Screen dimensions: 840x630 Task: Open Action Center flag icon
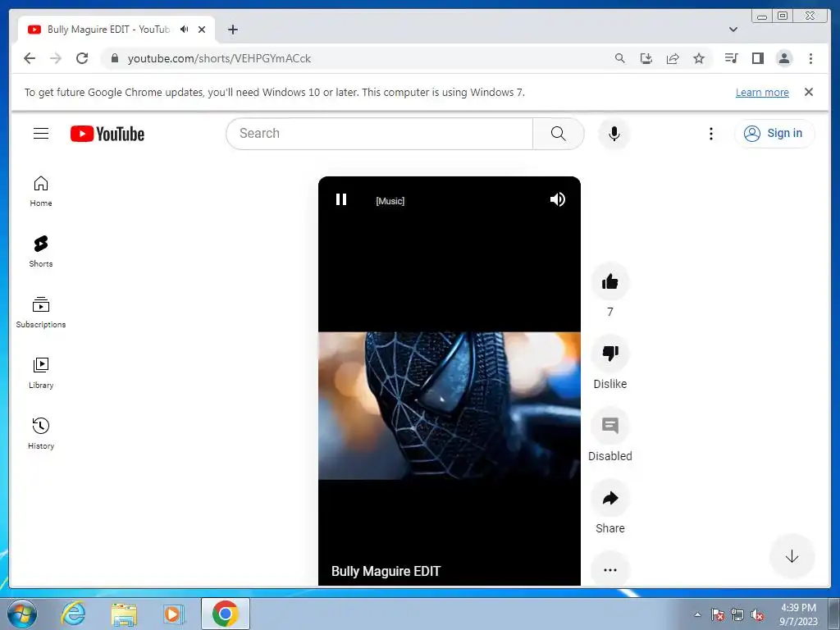717,615
